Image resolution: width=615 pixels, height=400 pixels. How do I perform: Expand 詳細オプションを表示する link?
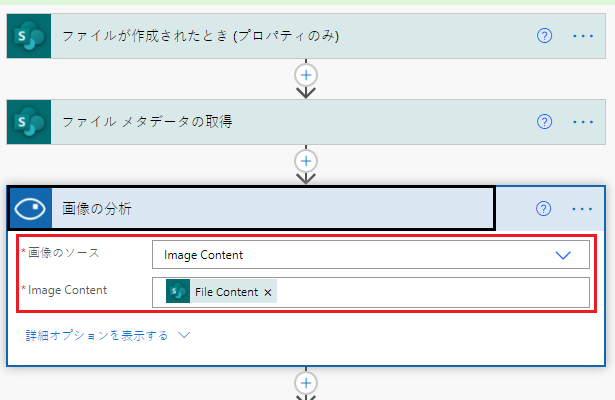97,336
